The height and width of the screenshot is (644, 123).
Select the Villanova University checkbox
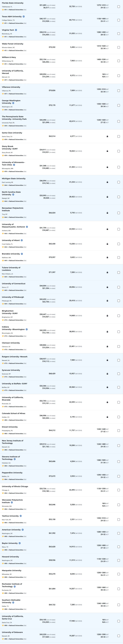point(118,91)
